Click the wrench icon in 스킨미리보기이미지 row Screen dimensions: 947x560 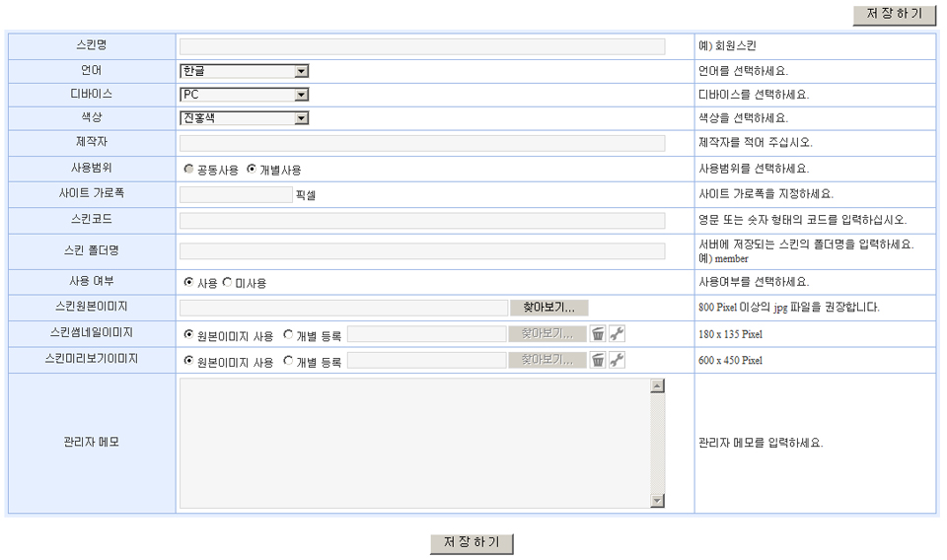(x=617, y=360)
